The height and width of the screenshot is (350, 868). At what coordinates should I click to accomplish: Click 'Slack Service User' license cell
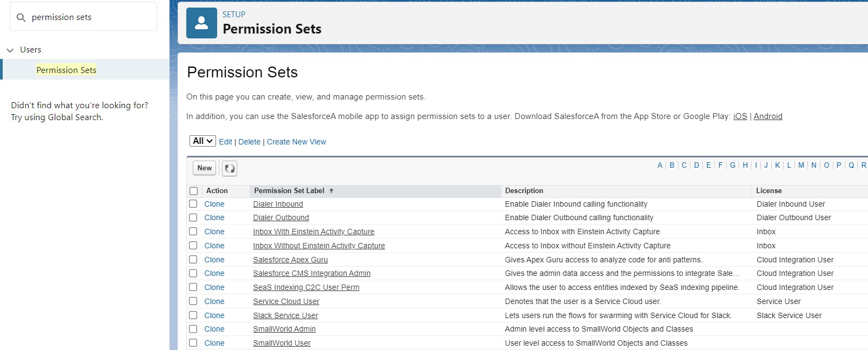tap(789, 315)
